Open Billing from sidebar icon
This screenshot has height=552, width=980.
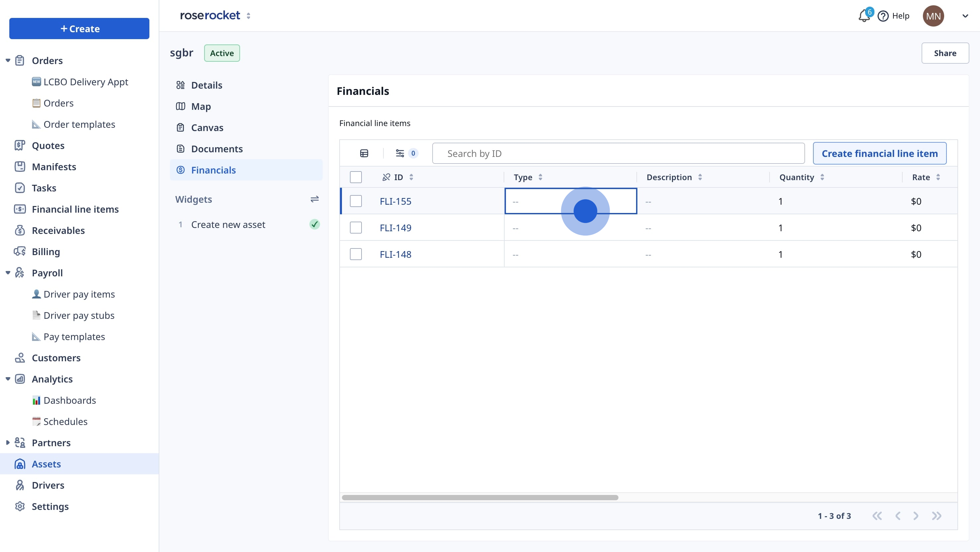tap(20, 252)
